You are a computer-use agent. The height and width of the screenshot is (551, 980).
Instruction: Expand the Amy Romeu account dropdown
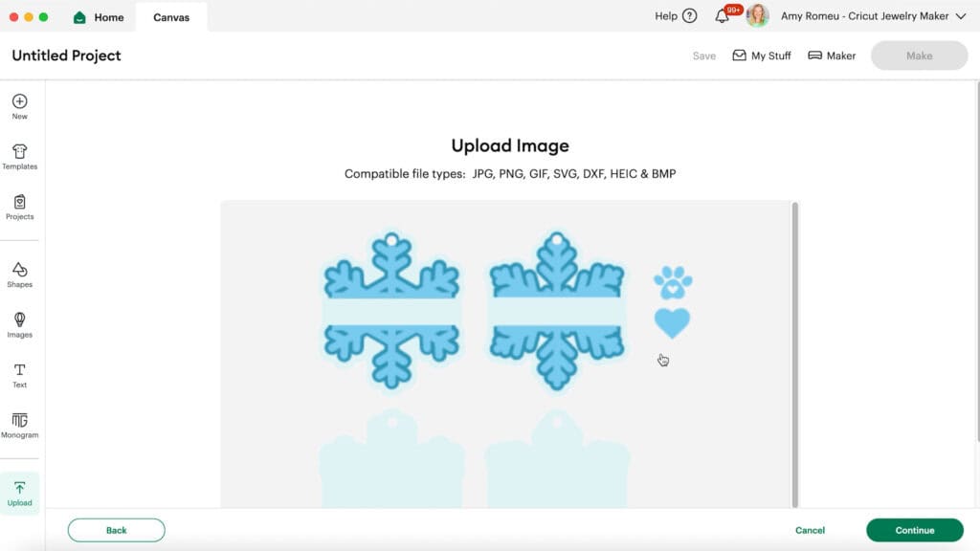pyautogui.click(x=961, y=16)
